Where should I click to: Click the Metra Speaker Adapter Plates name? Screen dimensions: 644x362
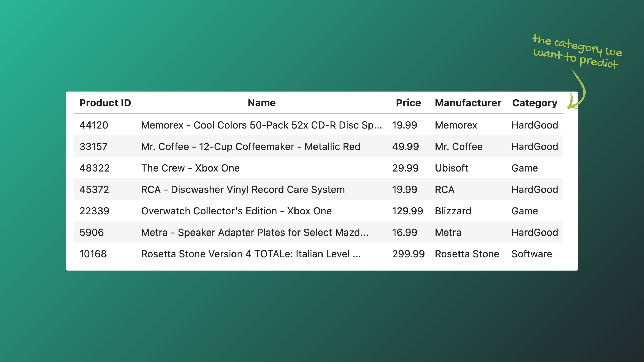(x=254, y=232)
